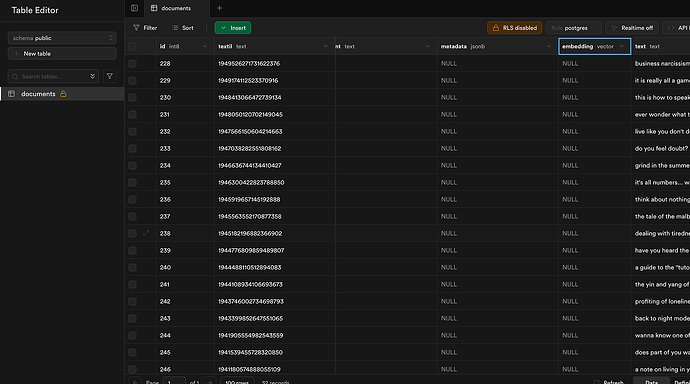Select the checkbox for row 245

pos(132,352)
